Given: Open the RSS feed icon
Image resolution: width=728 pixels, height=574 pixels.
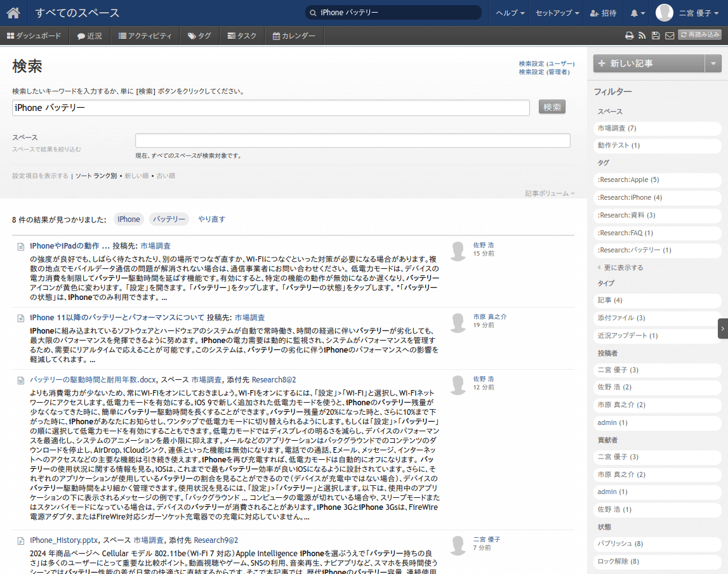Looking at the screenshot, I should pyautogui.click(x=642, y=36).
